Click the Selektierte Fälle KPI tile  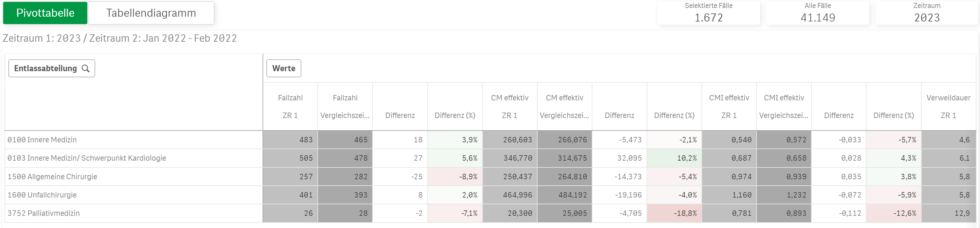[x=708, y=13]
